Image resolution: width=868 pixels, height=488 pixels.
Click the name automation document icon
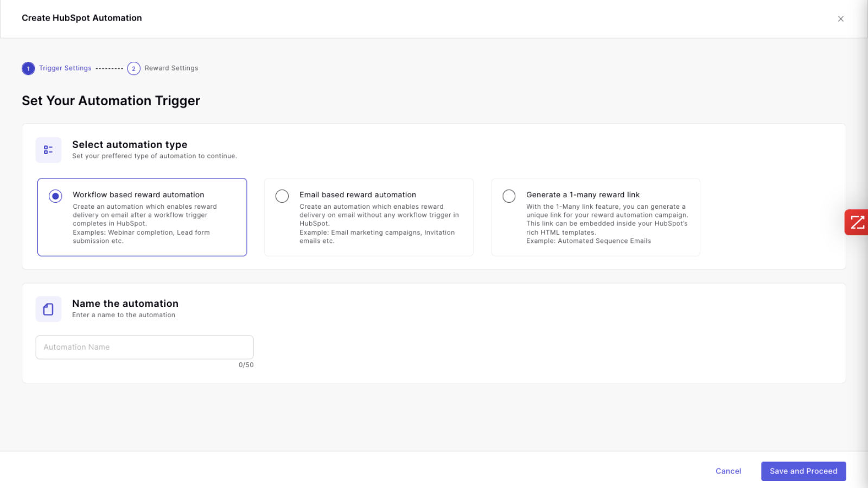pyautogui.click(x=48, y=309)
